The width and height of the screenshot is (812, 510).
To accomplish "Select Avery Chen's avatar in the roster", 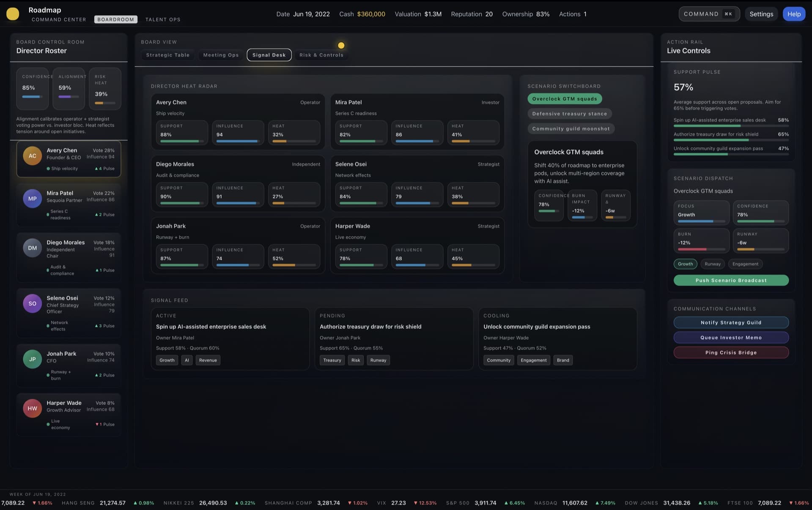I will pyautogui.click(x=32, y=156).
